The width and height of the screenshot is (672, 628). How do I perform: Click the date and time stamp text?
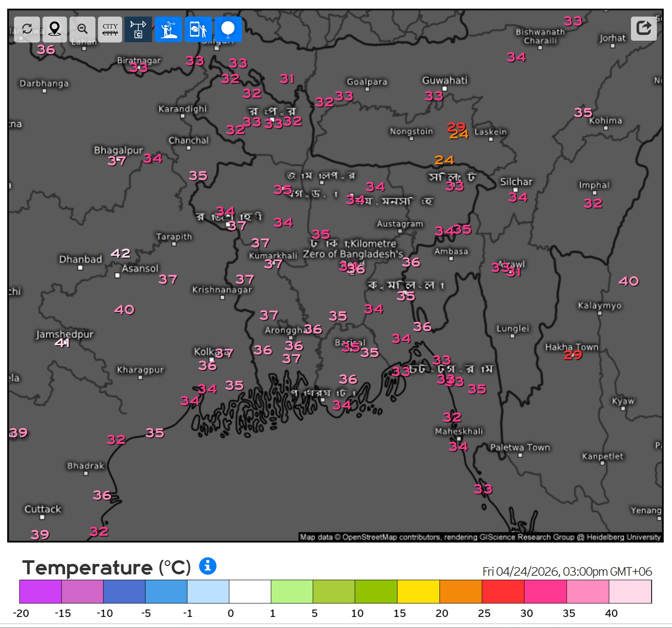coord(567,571)
